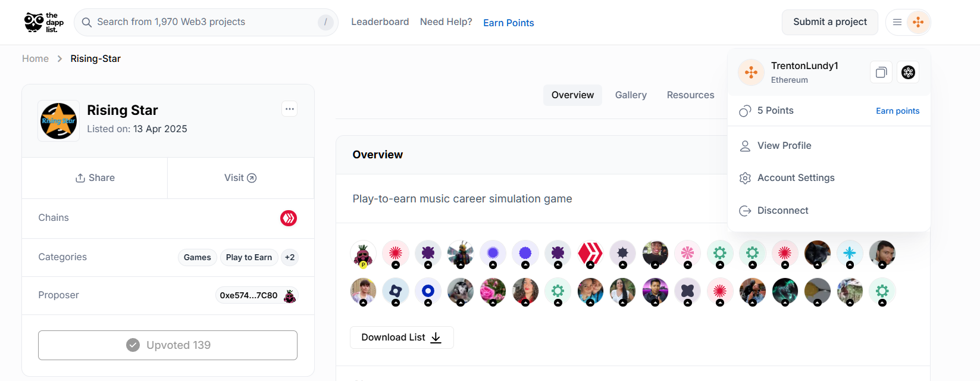Open the bee costume upvoter avatar
Viewport: 980px width, 381px height.
461,254
